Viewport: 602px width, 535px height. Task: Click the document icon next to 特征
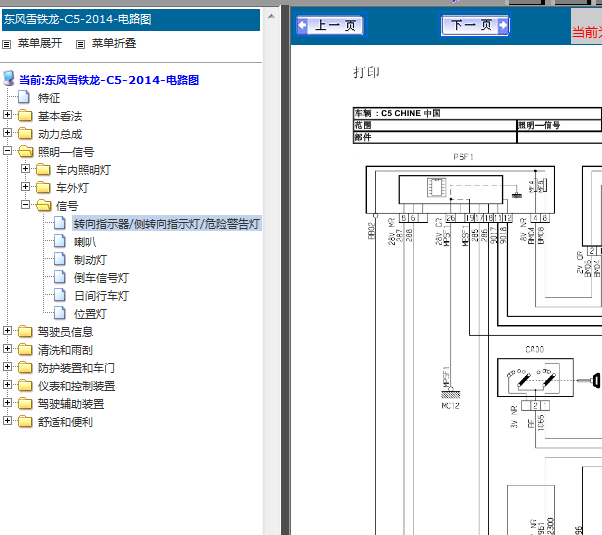[x=24, y=97]
